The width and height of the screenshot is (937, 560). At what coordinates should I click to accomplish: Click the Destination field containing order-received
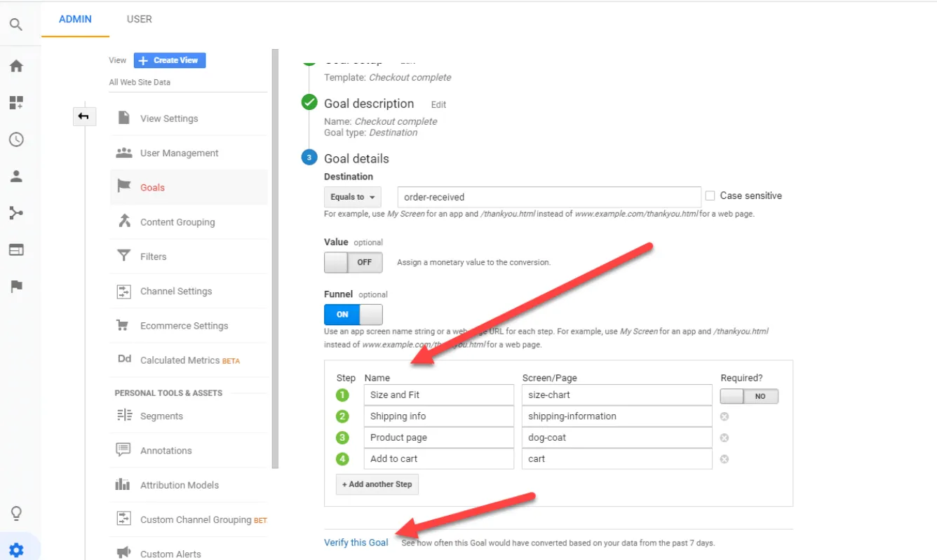point(549,197)
